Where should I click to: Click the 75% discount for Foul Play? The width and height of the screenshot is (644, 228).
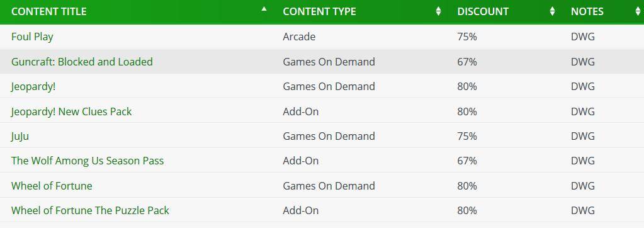tap(467, 37)
